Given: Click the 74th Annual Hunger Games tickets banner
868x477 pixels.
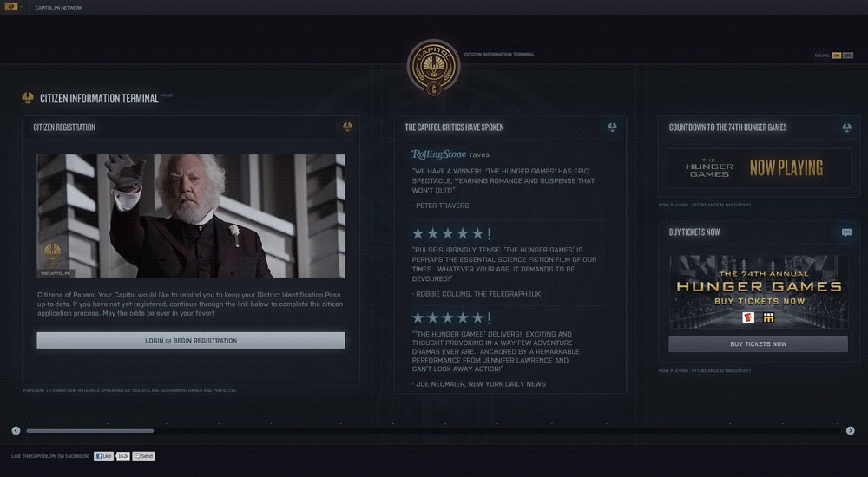Looking at the screenshot, I should click(759, 291).
